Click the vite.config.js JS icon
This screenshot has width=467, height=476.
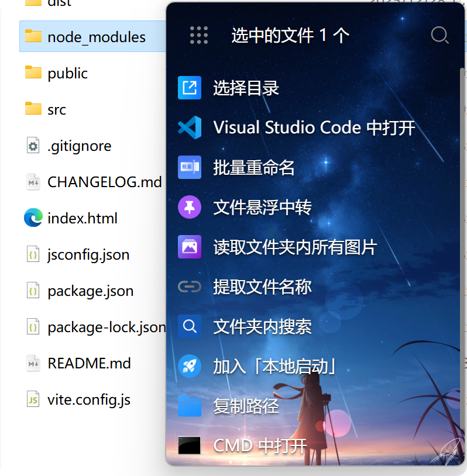tap(33, 399)
